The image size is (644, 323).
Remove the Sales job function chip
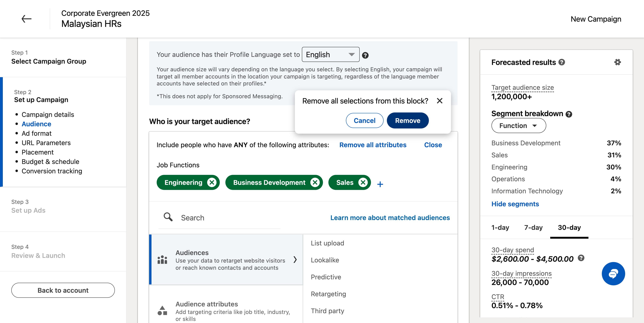tap(363, 182)
